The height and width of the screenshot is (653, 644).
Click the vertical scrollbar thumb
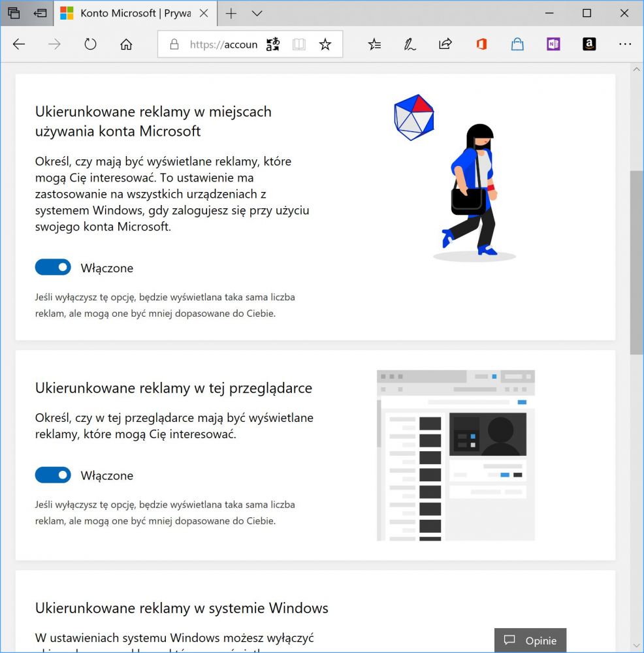[637, 263]
